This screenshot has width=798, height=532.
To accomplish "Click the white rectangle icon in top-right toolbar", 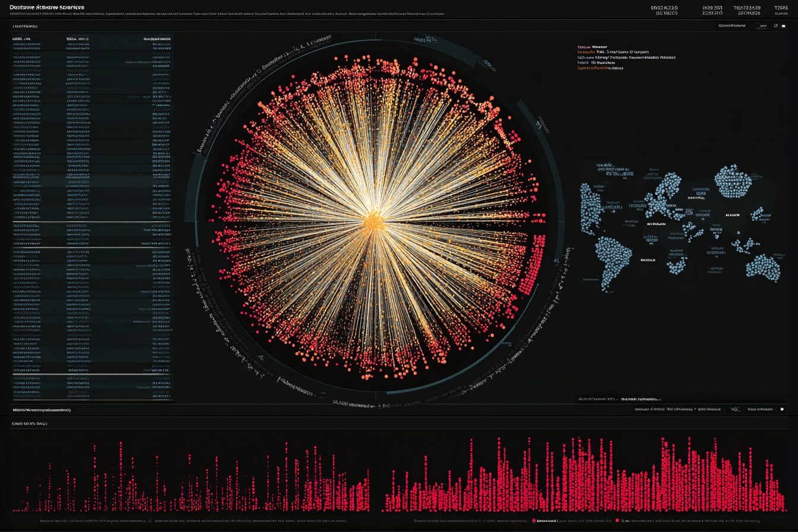I will click(785, 26).
